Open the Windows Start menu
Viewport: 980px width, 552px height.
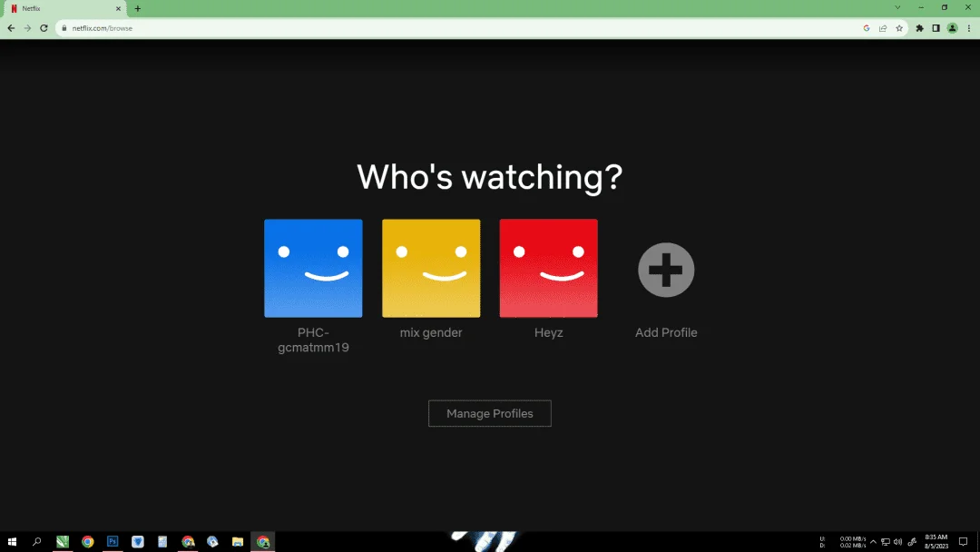coord(12,541)
